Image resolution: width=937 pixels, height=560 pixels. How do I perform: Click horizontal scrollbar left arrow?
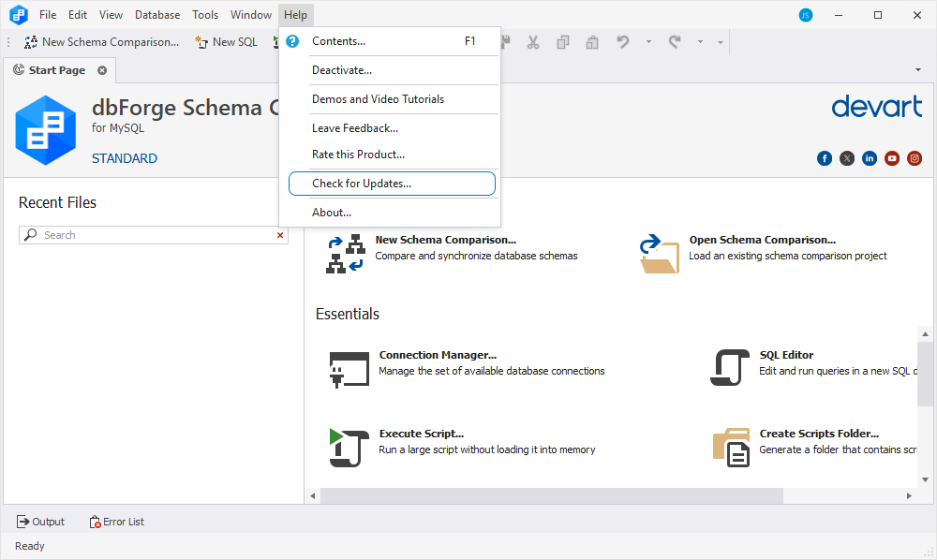point(313,495)
